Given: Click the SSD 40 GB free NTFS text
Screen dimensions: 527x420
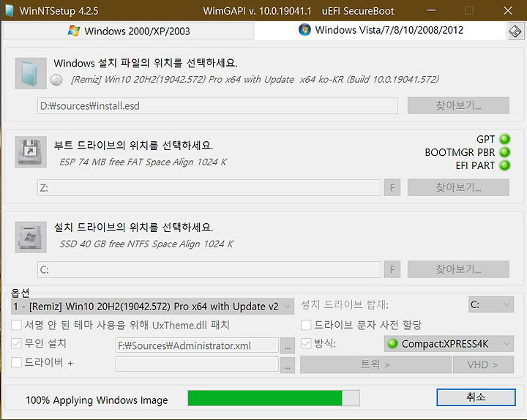Looking at the screenshot, I should point(146,244).
